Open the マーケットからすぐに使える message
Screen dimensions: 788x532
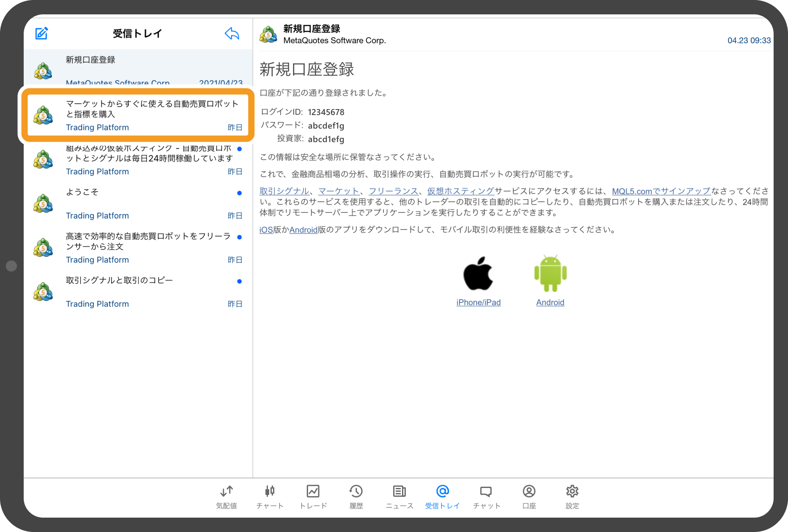pyautogui.click(x=138, y=115)
